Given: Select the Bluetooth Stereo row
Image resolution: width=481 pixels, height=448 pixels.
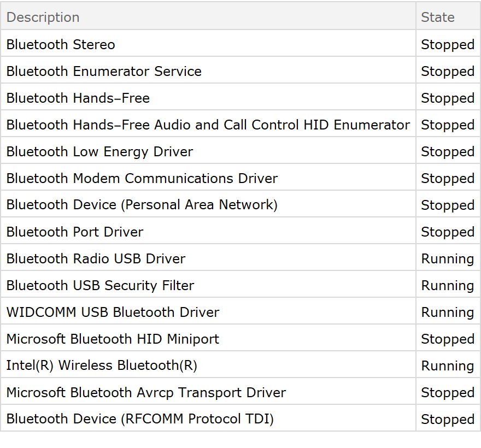Looking at the screenshot, I should (61, 44).
